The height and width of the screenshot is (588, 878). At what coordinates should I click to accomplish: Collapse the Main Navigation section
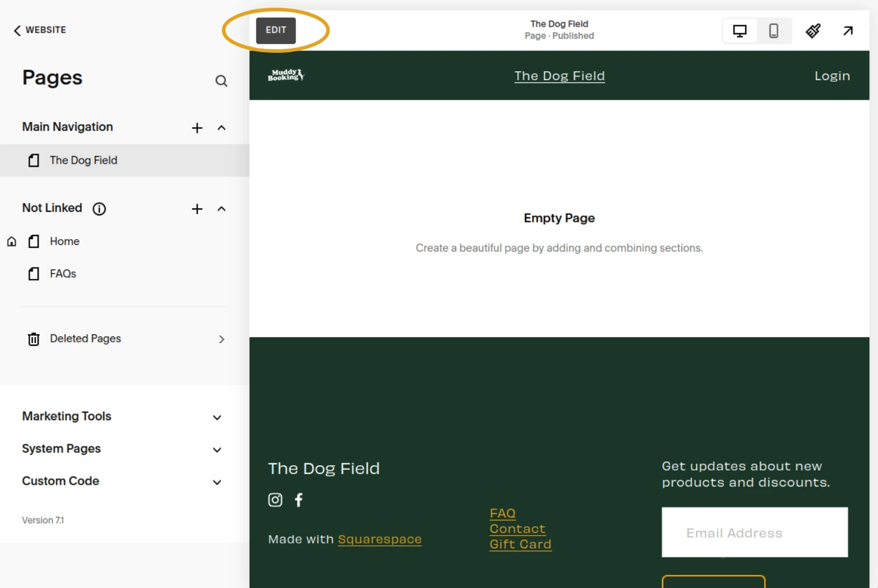[221, 127]
